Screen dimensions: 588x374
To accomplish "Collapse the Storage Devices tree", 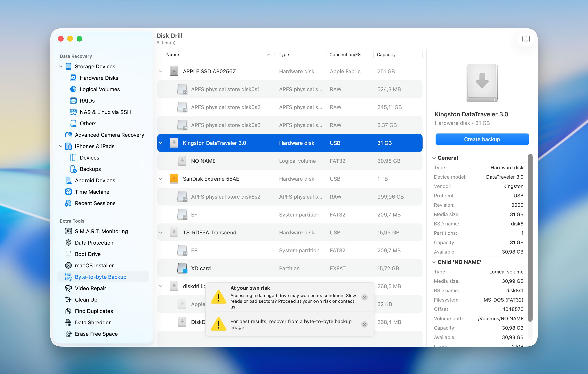I will [61, 66].
